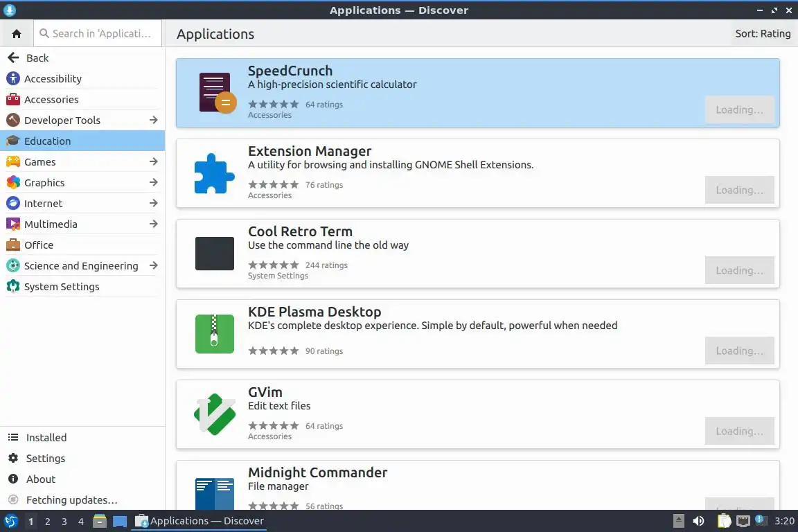
Task: Select the Office category
Action: (82, 245)
